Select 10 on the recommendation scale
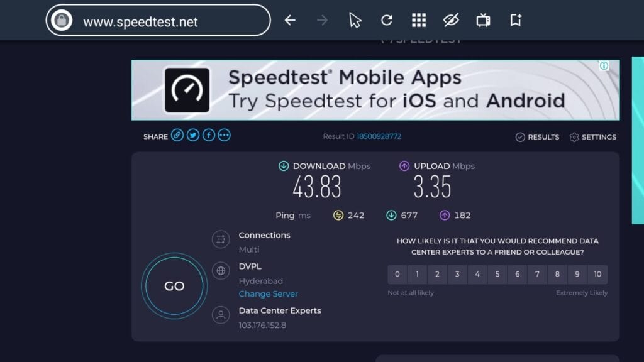 coord(597,275)
